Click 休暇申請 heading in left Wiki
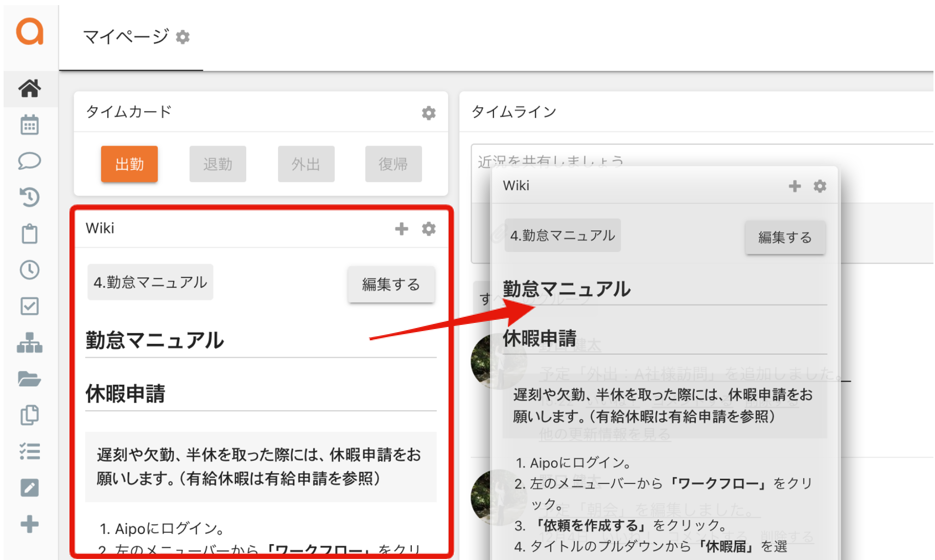The image size is (935, 560). point(125,394)
